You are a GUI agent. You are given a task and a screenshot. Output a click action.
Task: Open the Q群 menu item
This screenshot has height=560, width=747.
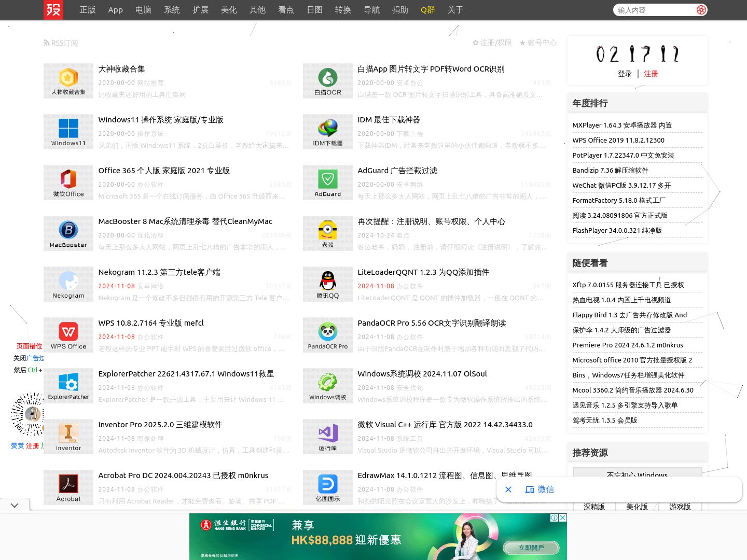428,10
